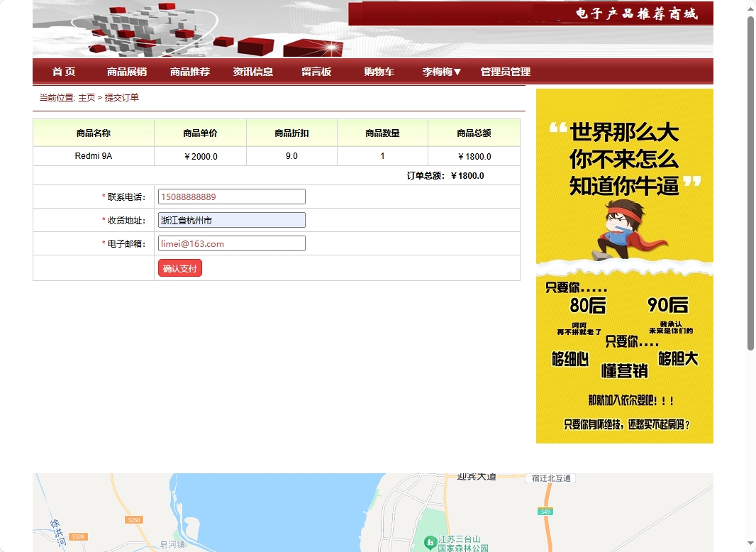This screenshot has width=756, height=552.
Task: Open the 商品展销 navigation item
Action: [x=127, y=71]
